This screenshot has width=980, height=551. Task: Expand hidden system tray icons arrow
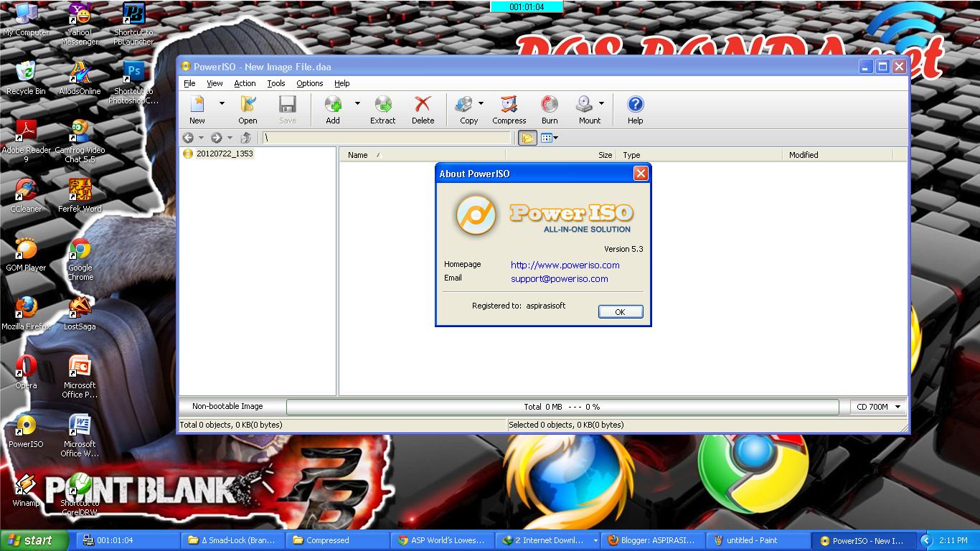point(926,540)
